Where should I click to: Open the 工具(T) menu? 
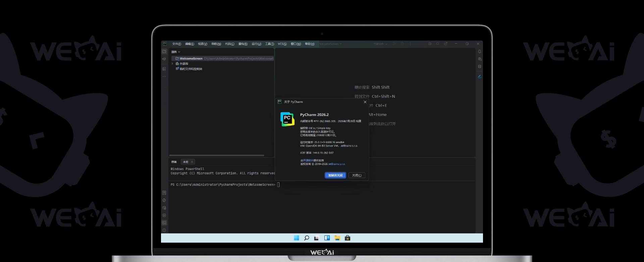click(270, 44)
